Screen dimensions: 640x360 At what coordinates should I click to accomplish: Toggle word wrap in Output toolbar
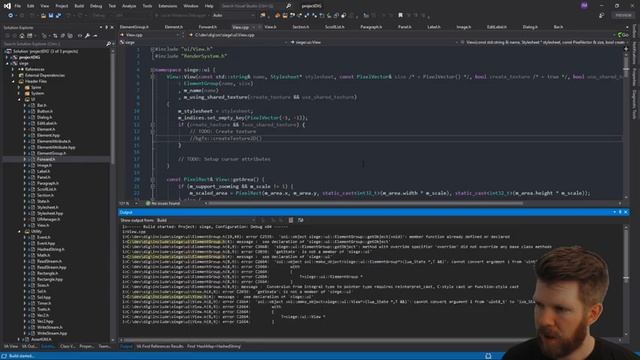300,220
